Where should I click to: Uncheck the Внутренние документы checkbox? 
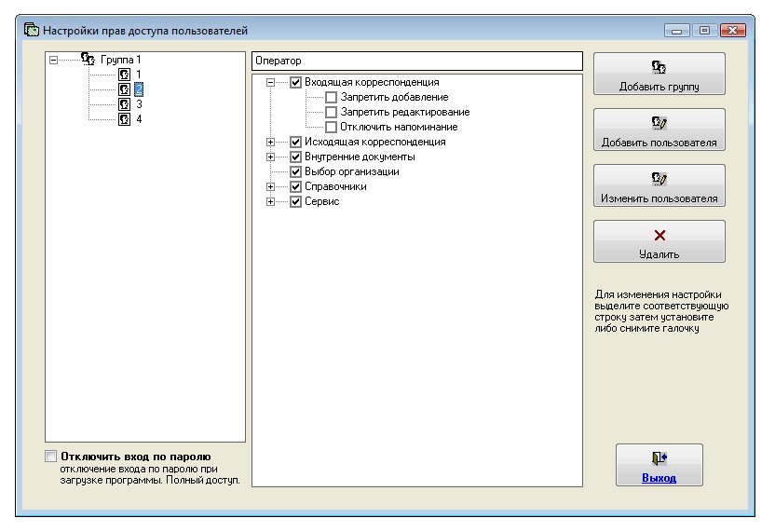pyautogui.click(x=295, y=157)
